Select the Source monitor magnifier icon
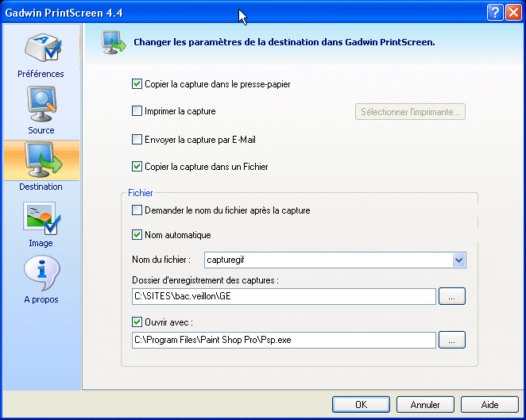526x420 pixels. tap(41, 104)
